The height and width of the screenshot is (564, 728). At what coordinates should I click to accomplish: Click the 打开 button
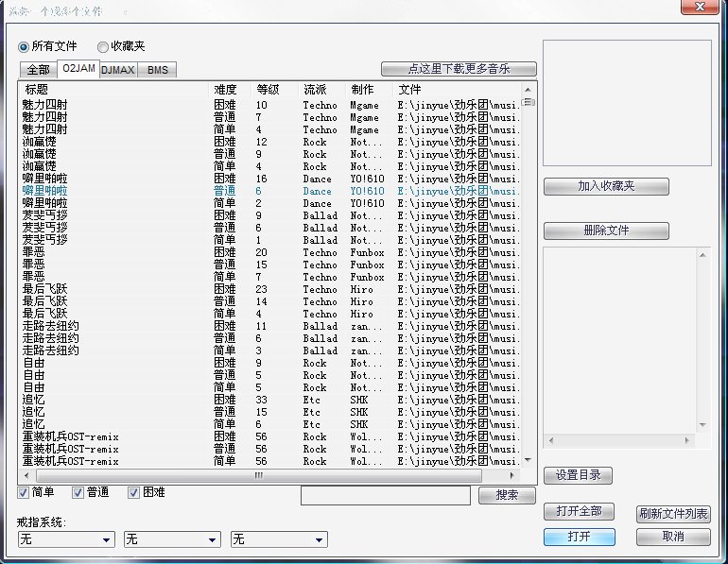[x=579, y=537]
